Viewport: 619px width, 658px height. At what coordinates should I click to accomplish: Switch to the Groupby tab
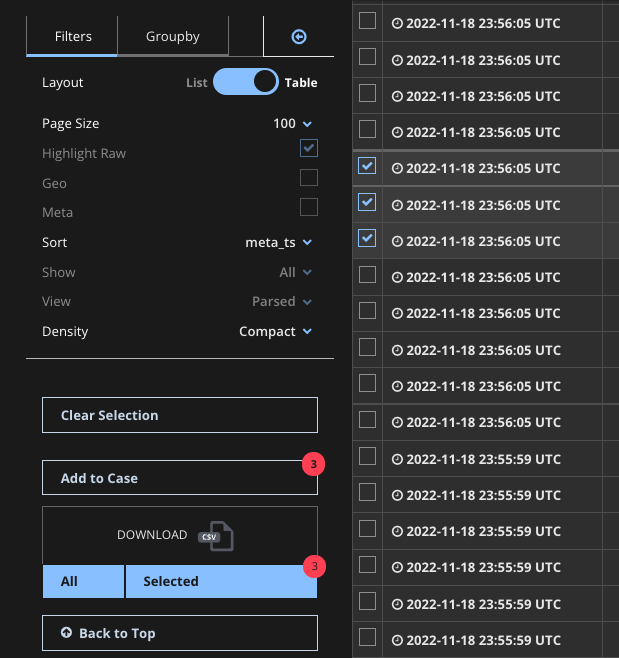click(x=172, y=36)
